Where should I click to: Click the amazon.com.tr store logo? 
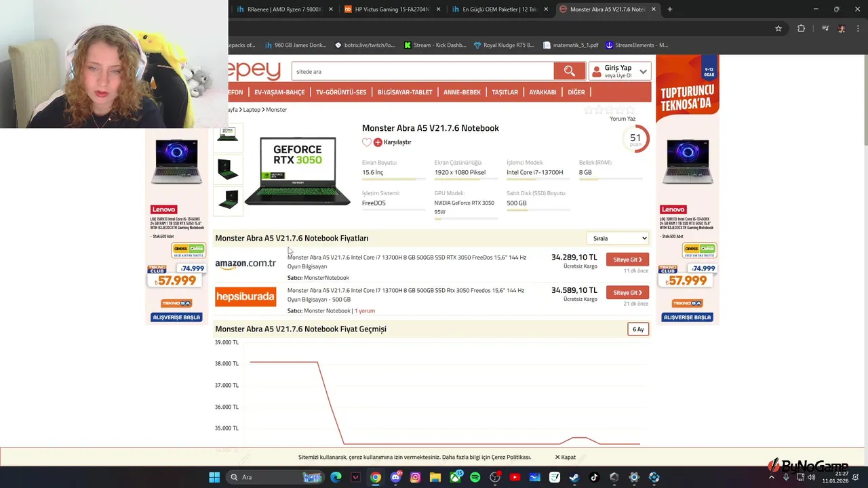point(245,264)
